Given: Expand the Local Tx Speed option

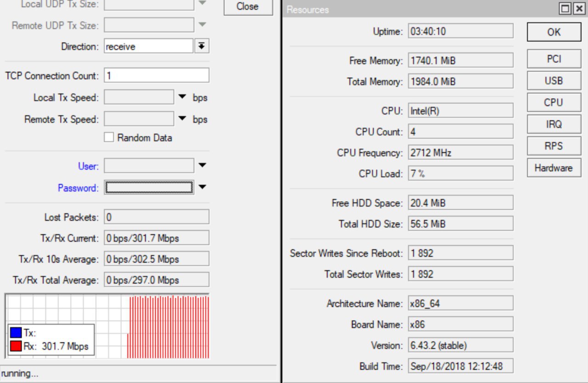Looking at the screenshot, I should click(x=182, y=97).
